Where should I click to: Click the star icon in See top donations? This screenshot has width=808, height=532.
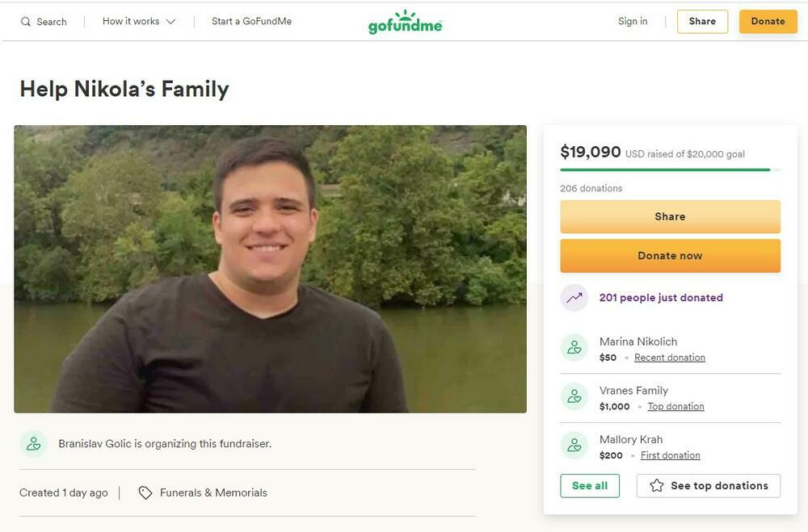coord(657,486)
